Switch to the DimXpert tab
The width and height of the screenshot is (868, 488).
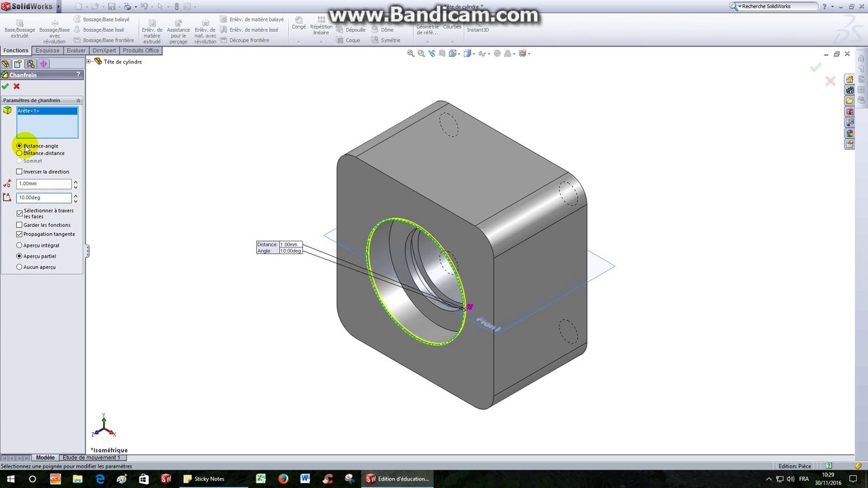click(104, 50)
